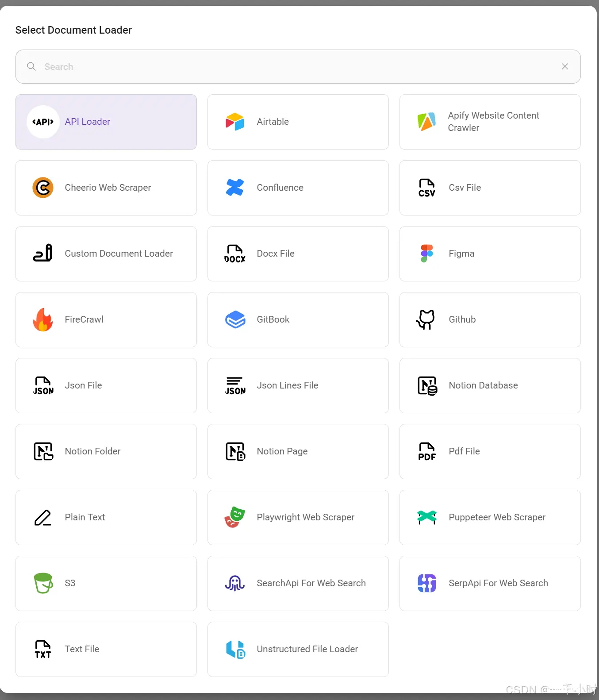This screenshot has height=700, width=599.
Task: Click the S3 bucket icon
Action: pos(43,583)
